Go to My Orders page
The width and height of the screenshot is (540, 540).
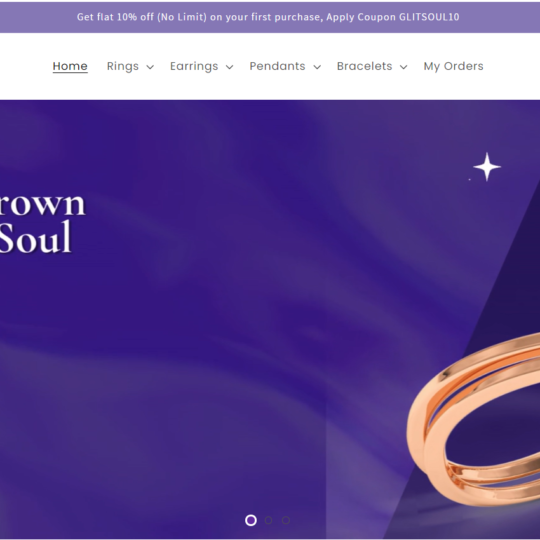pos(453,66)
